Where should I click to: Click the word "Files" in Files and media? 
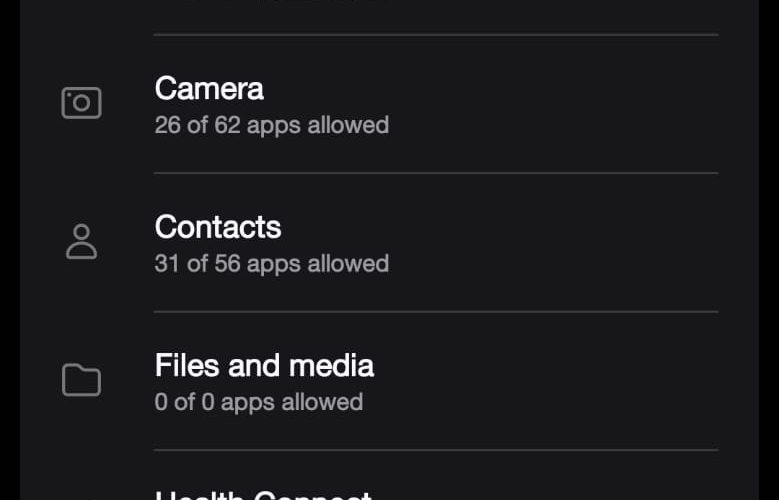pos(187,366)
